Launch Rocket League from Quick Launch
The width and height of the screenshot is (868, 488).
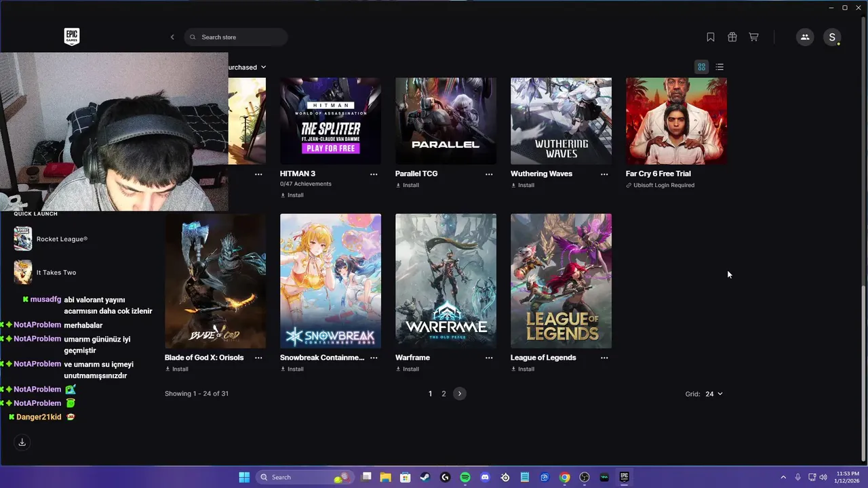click(x=51, y=239)
